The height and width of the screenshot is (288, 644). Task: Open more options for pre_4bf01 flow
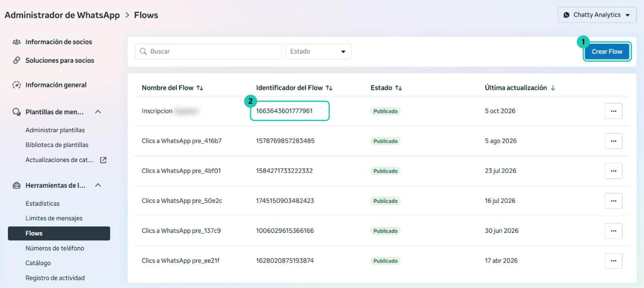click(613, 171)
